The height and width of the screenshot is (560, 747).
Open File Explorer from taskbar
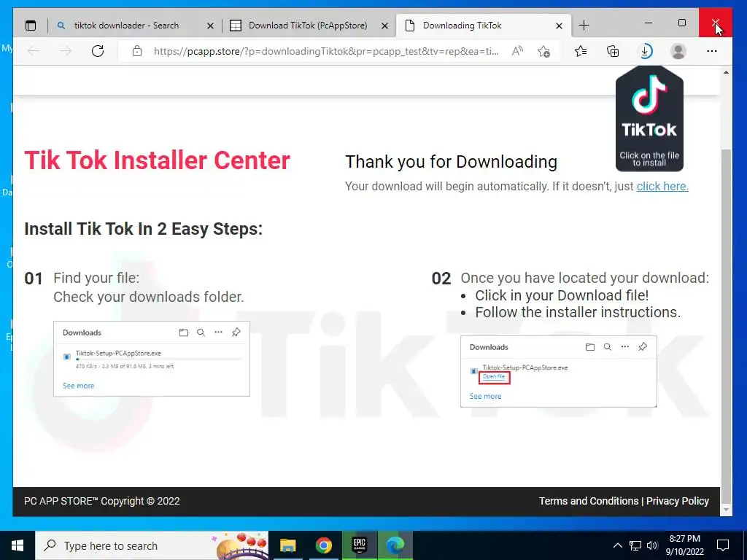[287, 545]
